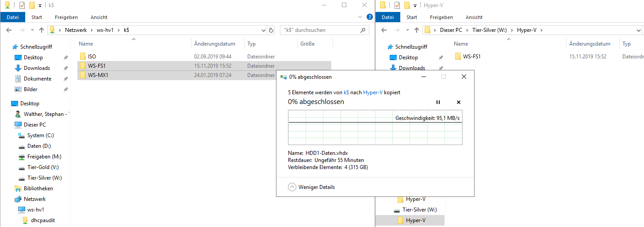Click the Hyper-V destination link in copy dialog
Viewport: 644px width, 227px height.
[372, 92]
